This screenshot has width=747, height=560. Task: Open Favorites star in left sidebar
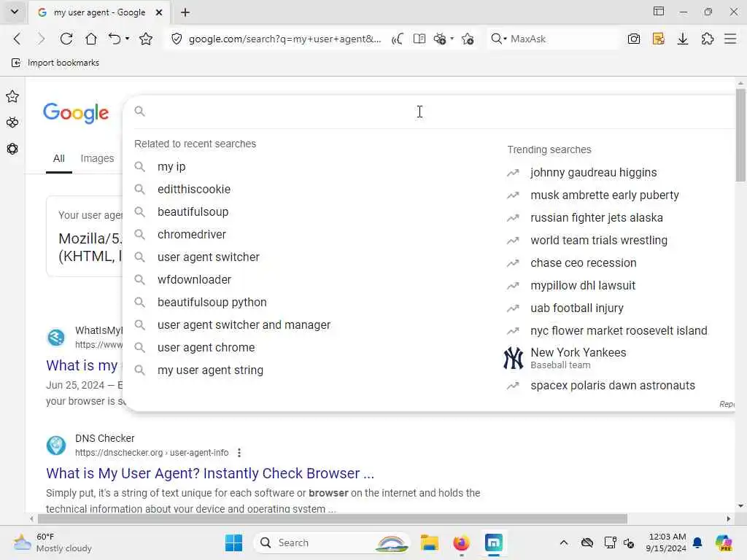(12, 97)
